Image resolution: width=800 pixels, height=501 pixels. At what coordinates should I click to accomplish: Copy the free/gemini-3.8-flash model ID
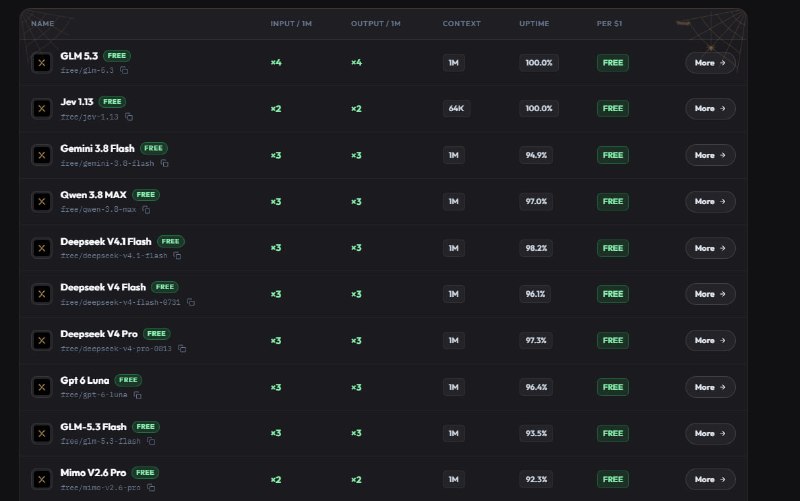[x=164, y=163]
